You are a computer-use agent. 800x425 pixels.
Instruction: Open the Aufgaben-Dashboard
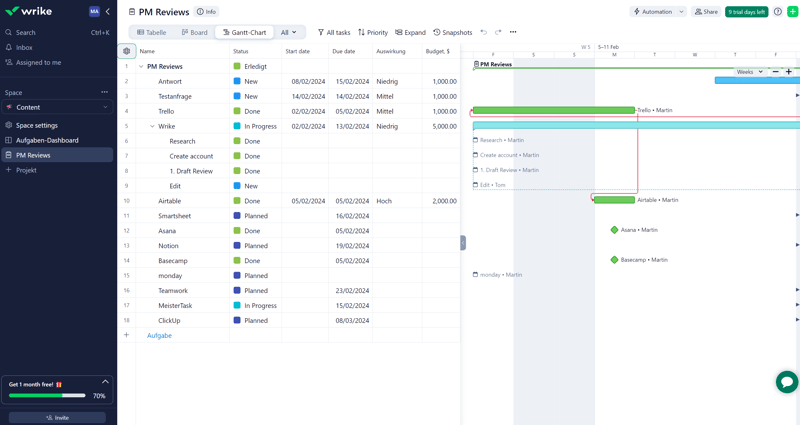[47, 140]
